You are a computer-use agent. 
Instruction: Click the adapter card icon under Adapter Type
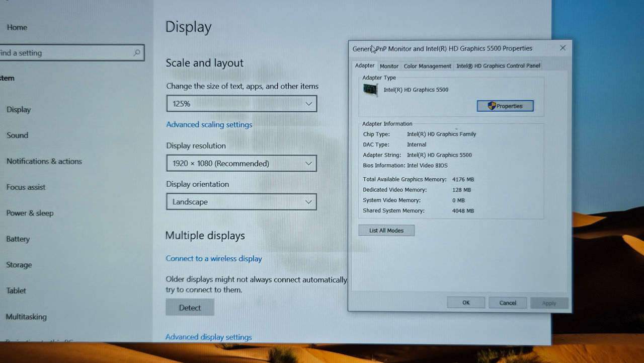[371, 90]
